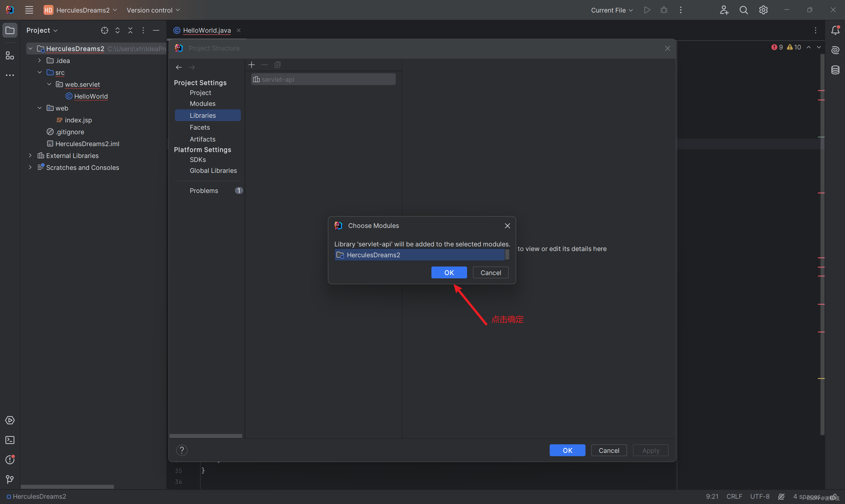Start Code With Me session
The height and width of the screenshot is (504, 845).
tap(724, 10)
